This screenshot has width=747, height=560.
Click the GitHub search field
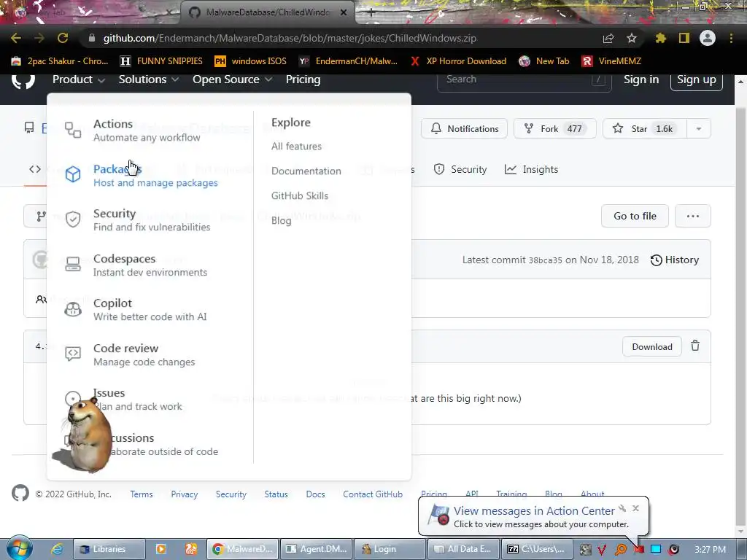524,79
